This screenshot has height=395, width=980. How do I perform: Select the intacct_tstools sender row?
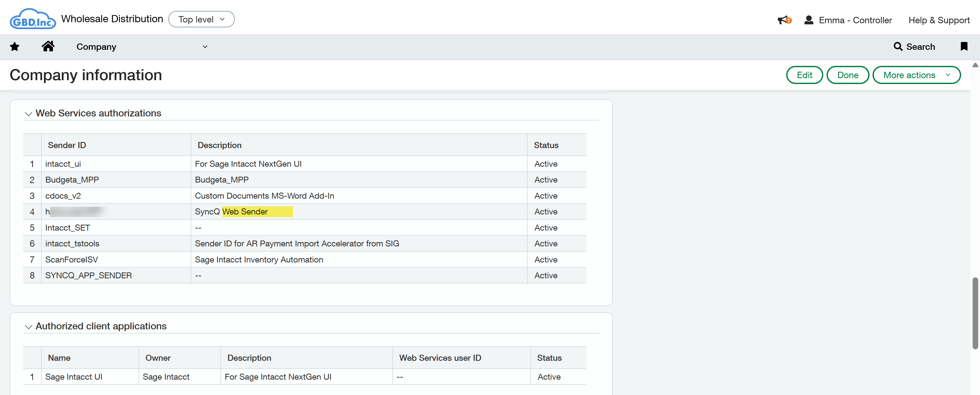click(72, 244)
